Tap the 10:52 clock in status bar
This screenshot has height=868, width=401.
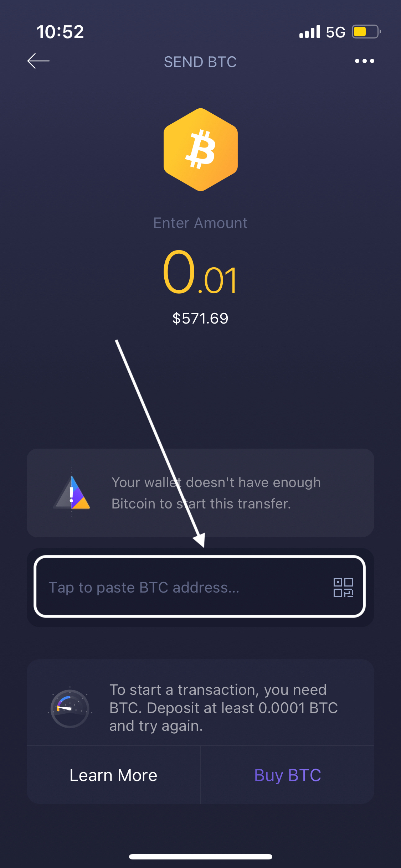tap(60, 32)
